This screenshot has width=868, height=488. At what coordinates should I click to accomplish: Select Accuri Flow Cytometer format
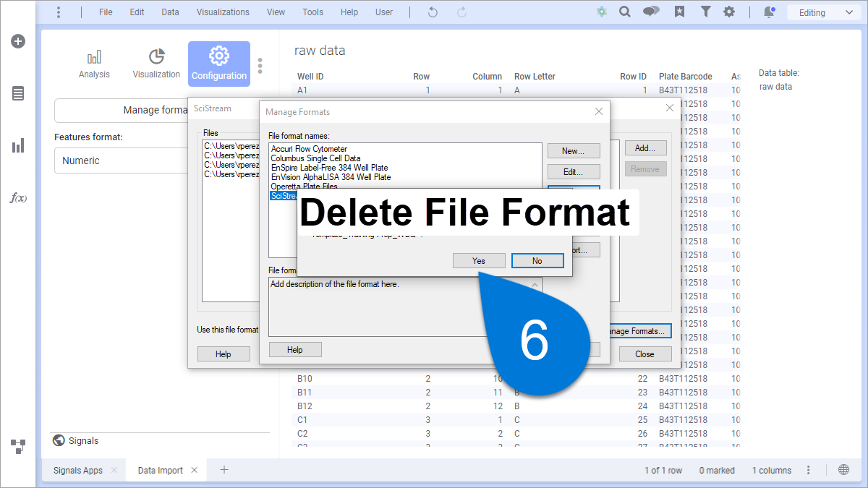(309, 149)
